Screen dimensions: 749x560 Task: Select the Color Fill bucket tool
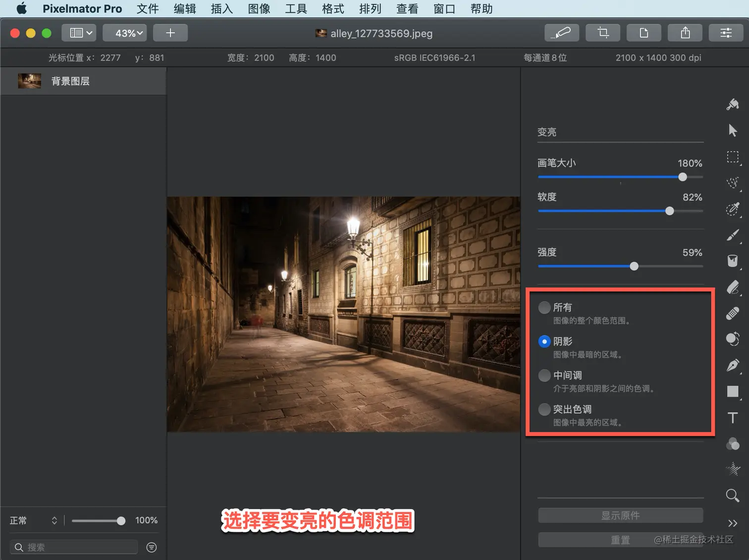733,261
